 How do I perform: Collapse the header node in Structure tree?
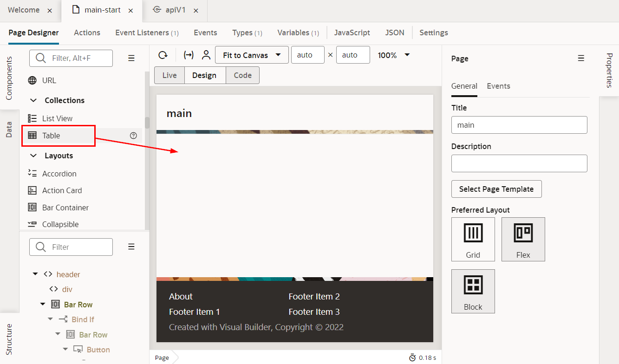(x=35, y=274)
